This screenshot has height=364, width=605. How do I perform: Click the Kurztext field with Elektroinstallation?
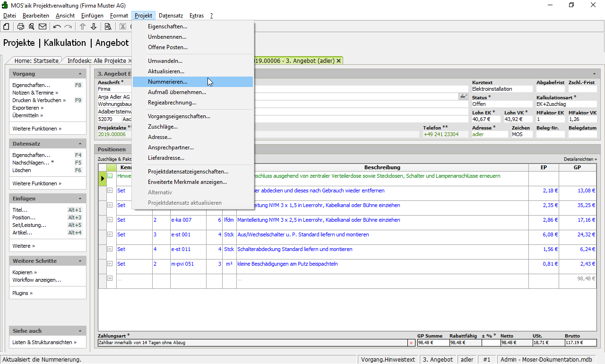coord(501,89)
